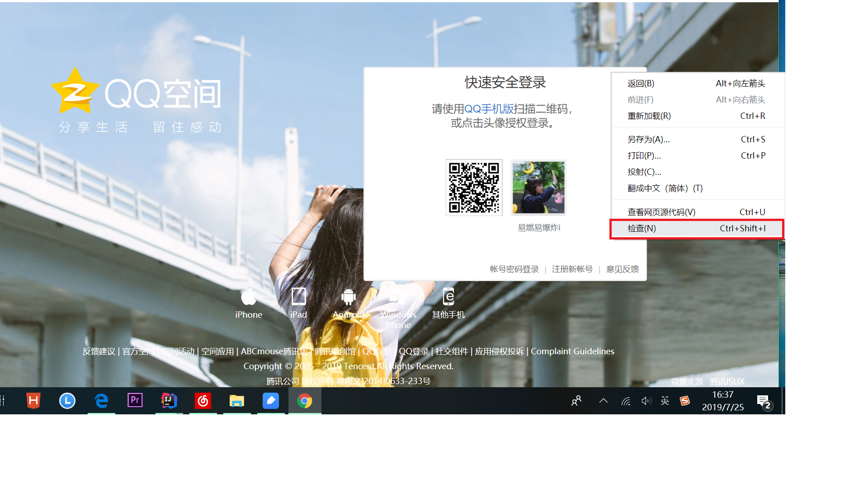Click 帐号密码登录 link

514,269
